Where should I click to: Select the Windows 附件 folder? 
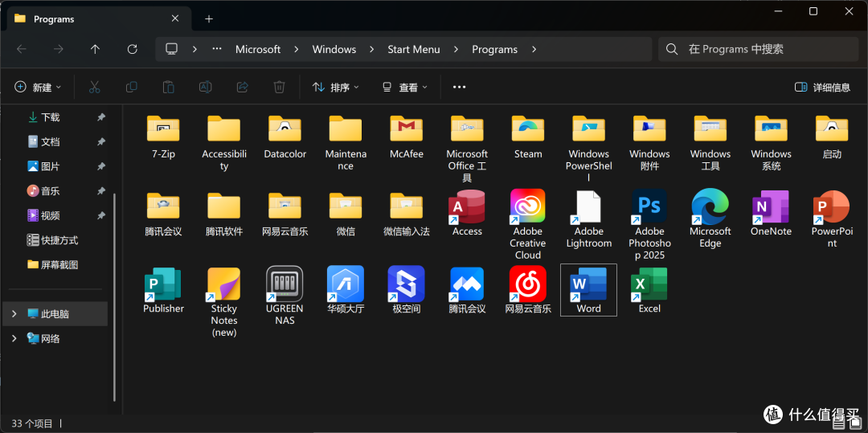pos(649,143)
